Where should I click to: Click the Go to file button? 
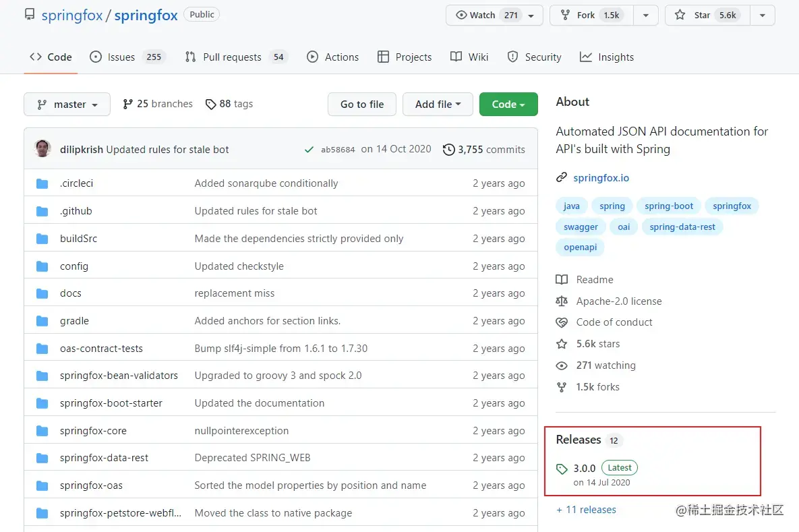(362, 105)
